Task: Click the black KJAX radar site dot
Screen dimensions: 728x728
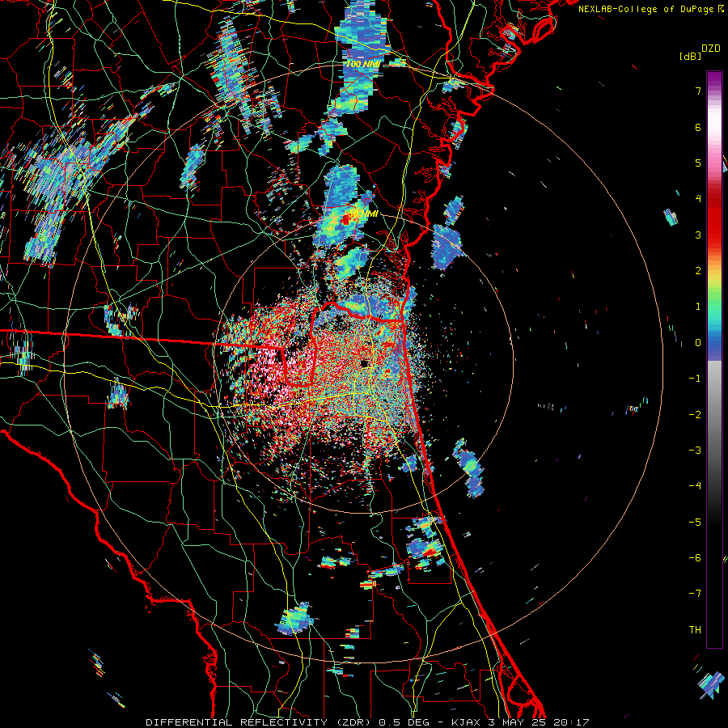Action: click(x=364, y=362)
